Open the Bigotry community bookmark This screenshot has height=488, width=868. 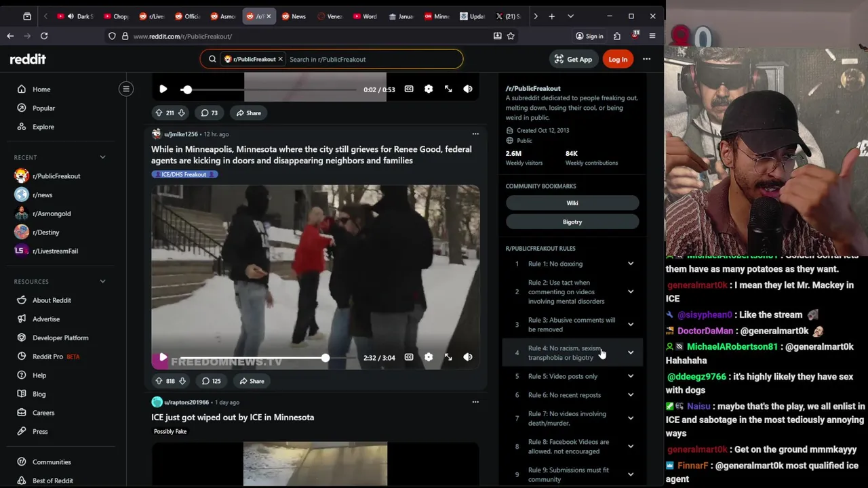[x=572, y=222]
